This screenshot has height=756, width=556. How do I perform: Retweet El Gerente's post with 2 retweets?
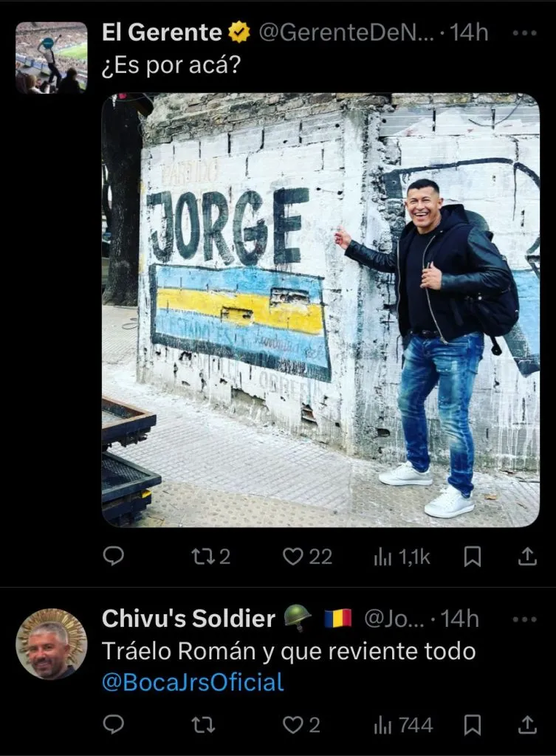click(x=210, y=557)
